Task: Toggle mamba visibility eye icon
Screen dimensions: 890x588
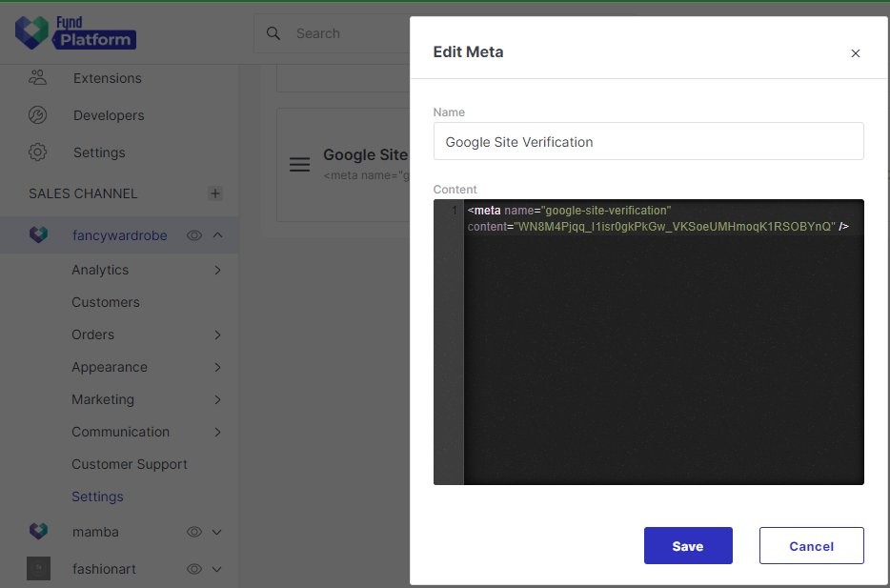Action: coord(194,532)
